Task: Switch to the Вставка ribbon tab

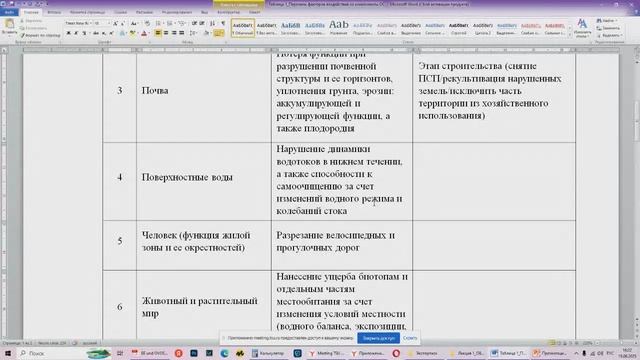Action: tap(54, 12)
